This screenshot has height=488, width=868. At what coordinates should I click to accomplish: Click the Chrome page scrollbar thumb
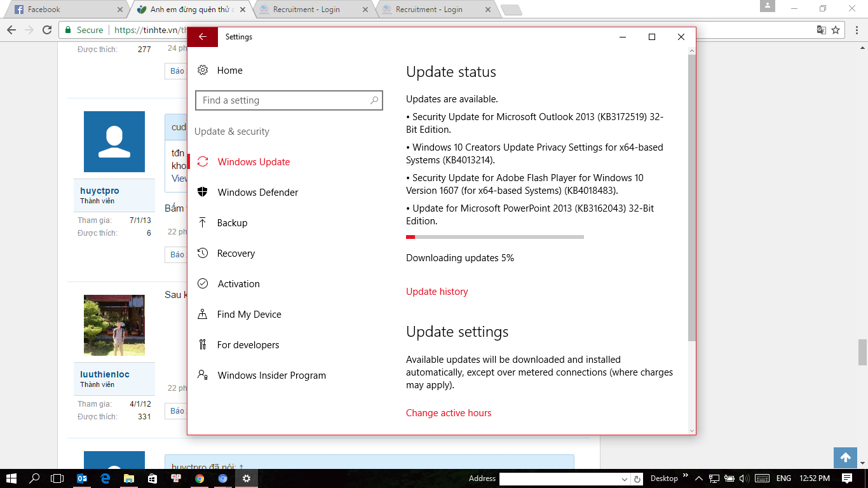pyautogui.click(x=862, y=352)
